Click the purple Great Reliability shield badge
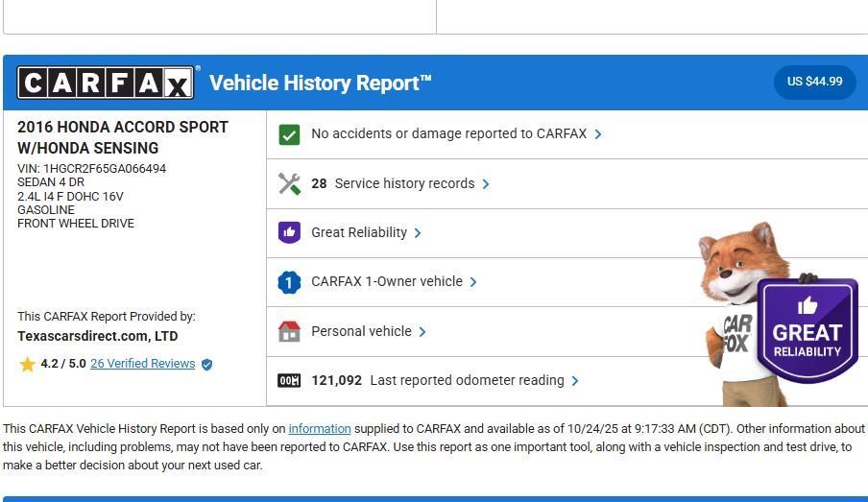This screenshot has height=502, width=868. [807, 331]
